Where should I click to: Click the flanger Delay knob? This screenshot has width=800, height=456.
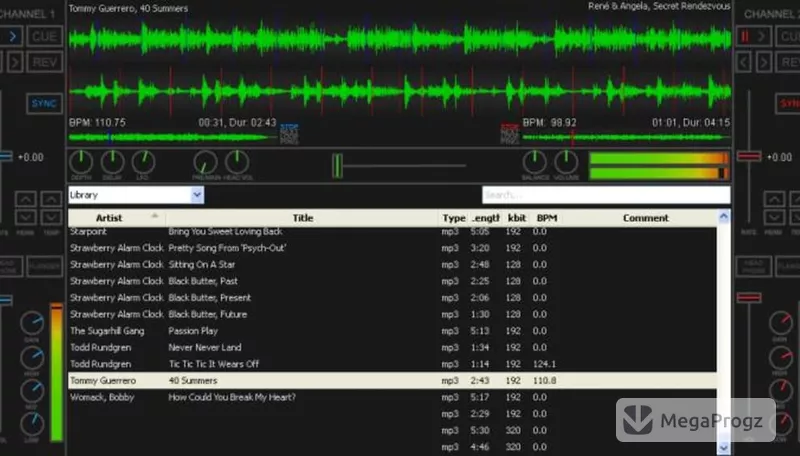tap(112, 162)
